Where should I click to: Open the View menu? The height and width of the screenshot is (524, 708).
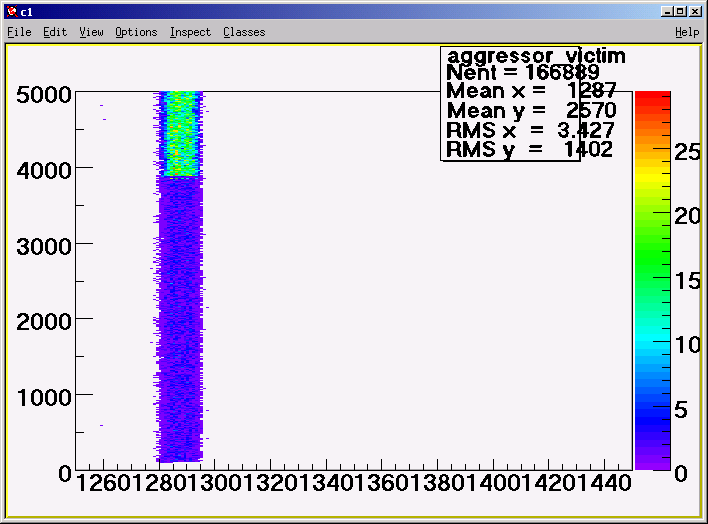91,32
